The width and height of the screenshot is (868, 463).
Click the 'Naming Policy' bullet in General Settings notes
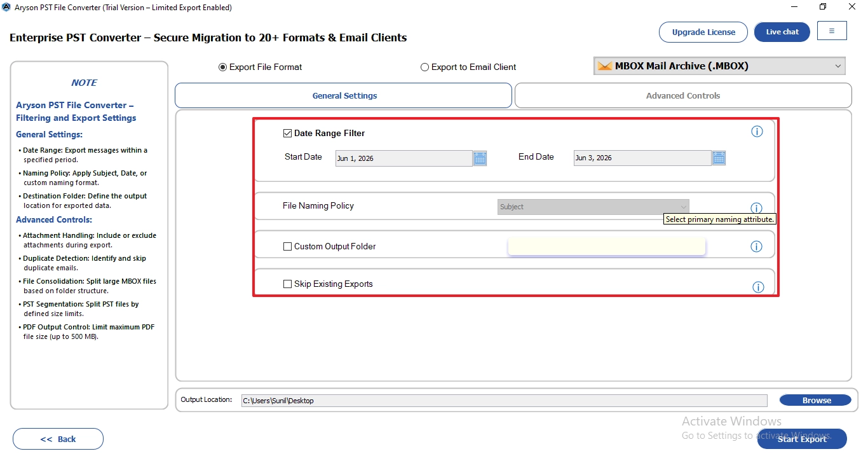[x=84, y=177]
